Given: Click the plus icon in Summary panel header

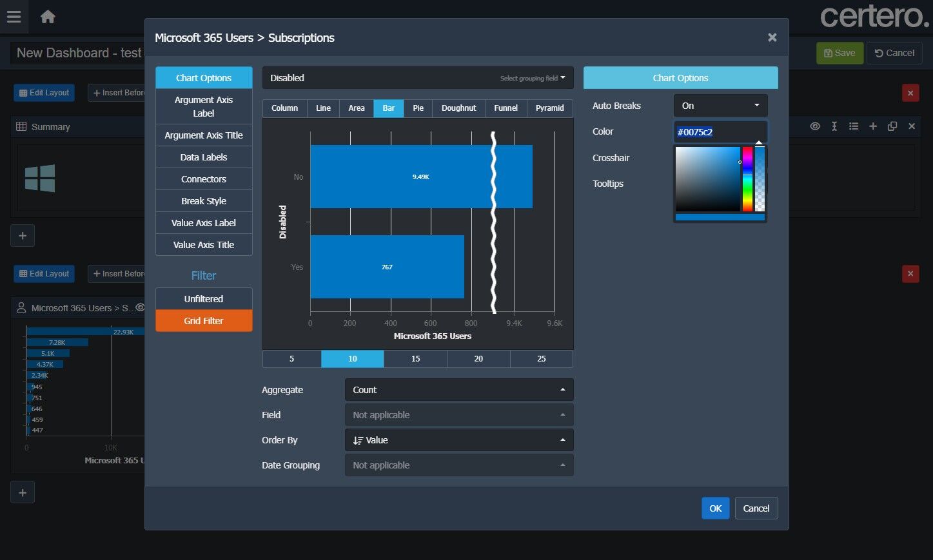Looking at the screenshot, I should click(x=873, y=126).
